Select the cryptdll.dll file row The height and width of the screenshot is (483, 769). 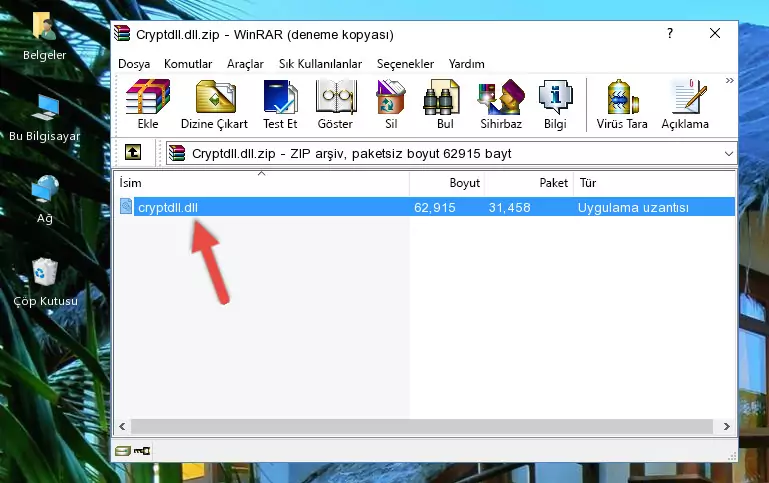coord(426,207)
